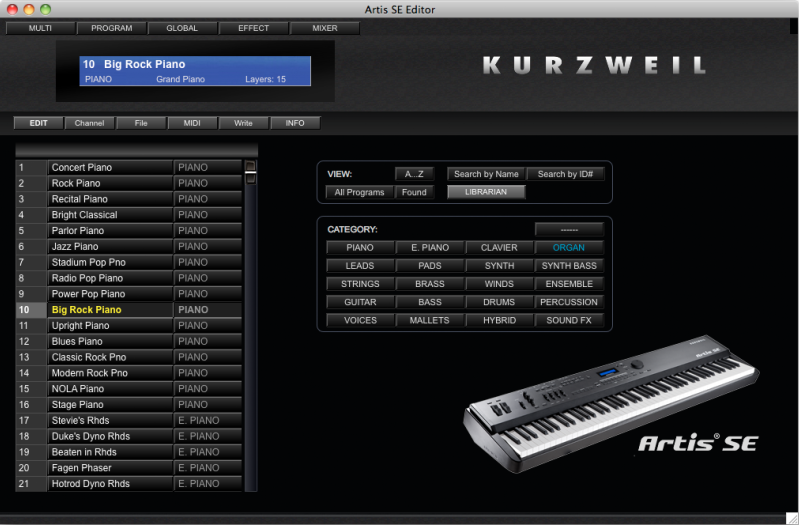Toggle the PIANO category filter
The width and height of the screenshot is (800, 525).
[360, 248]
